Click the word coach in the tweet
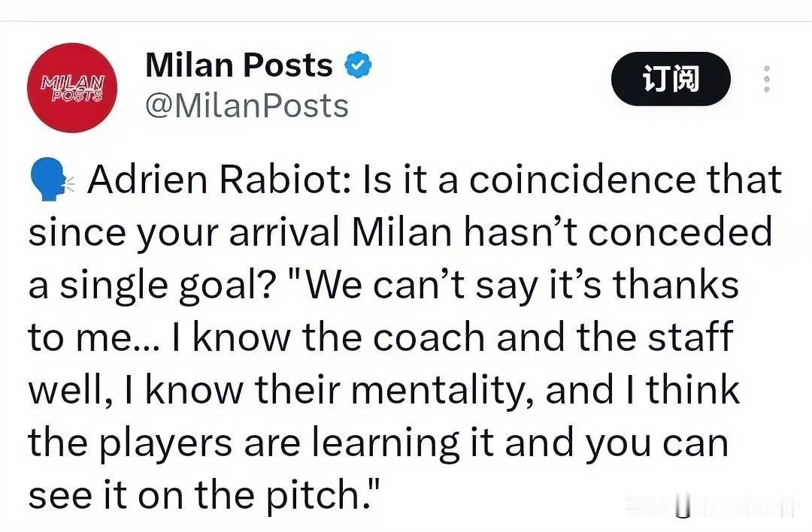 (429, 337)
